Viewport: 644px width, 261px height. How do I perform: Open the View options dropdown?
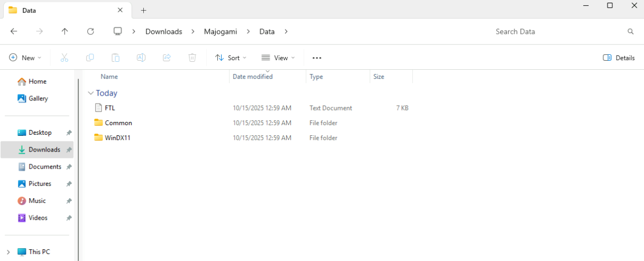[x=278, y=57]
